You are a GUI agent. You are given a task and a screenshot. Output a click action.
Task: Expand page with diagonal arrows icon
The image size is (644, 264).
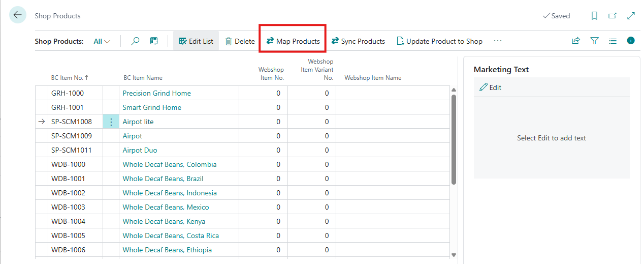pos(631,16)
